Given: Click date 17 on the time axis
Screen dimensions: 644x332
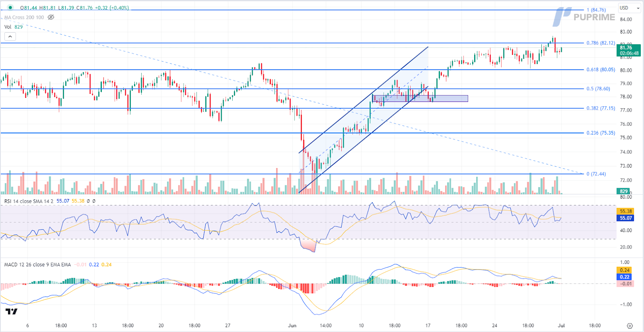Looking at the screenshot, I should point(428,326).
